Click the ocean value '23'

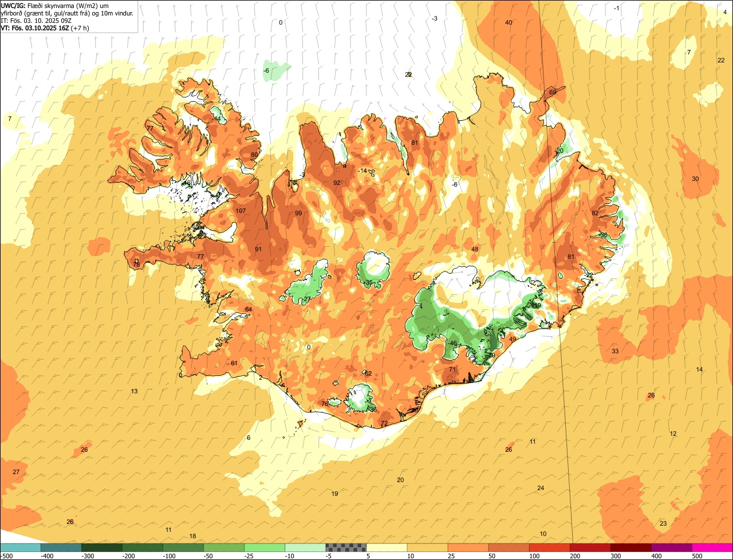663,523
